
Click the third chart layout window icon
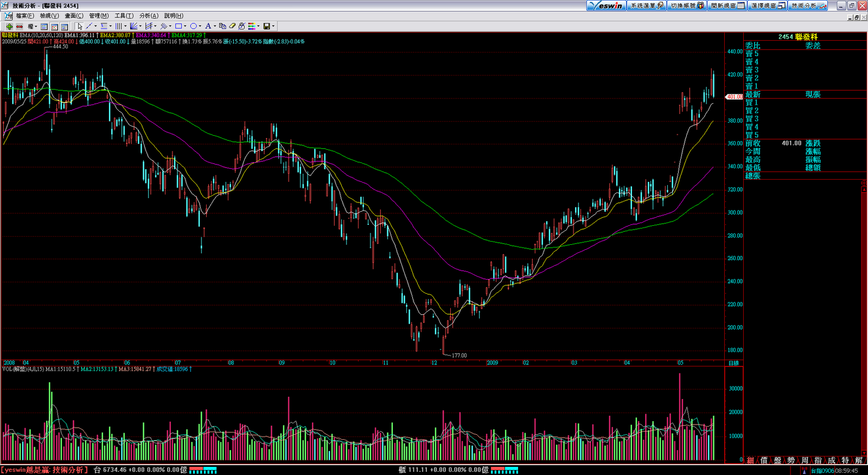[x=64, y=26]
